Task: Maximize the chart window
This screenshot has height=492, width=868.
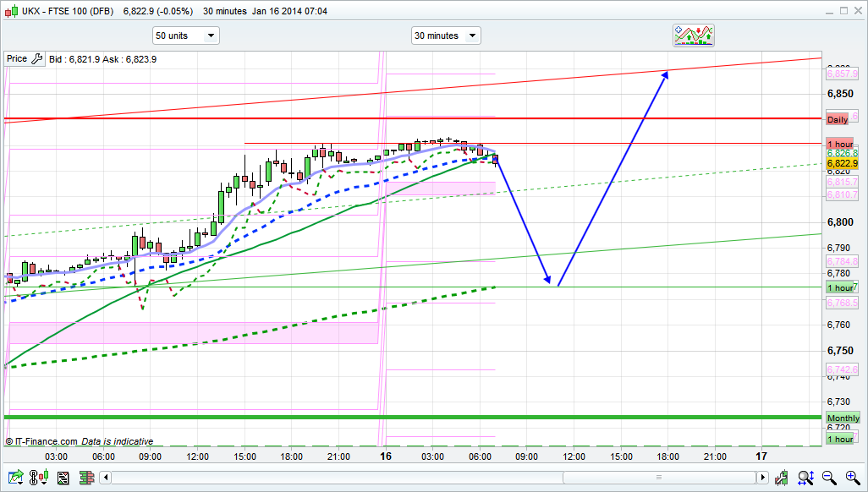Action: 836,12
